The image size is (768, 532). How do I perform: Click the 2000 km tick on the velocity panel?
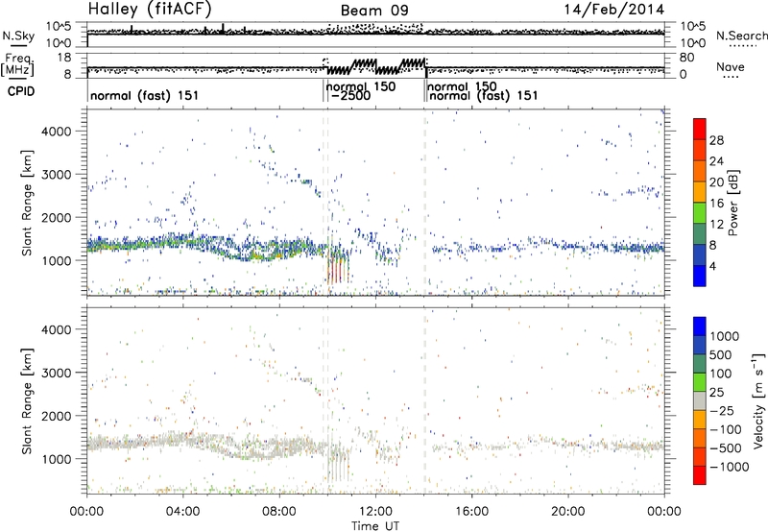[x=56, y=416]
